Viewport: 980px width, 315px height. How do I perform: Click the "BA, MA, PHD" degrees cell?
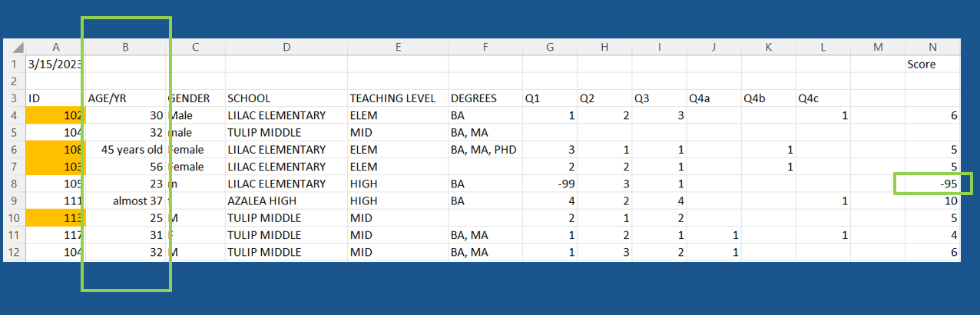point(485,150)
